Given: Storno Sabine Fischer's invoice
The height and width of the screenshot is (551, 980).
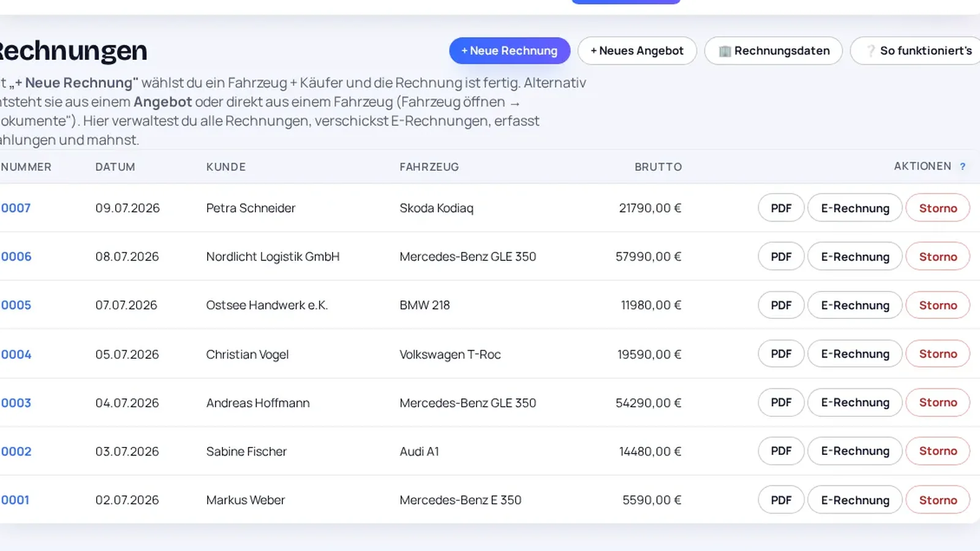Looking at the screenshot, I should point(938,451).
